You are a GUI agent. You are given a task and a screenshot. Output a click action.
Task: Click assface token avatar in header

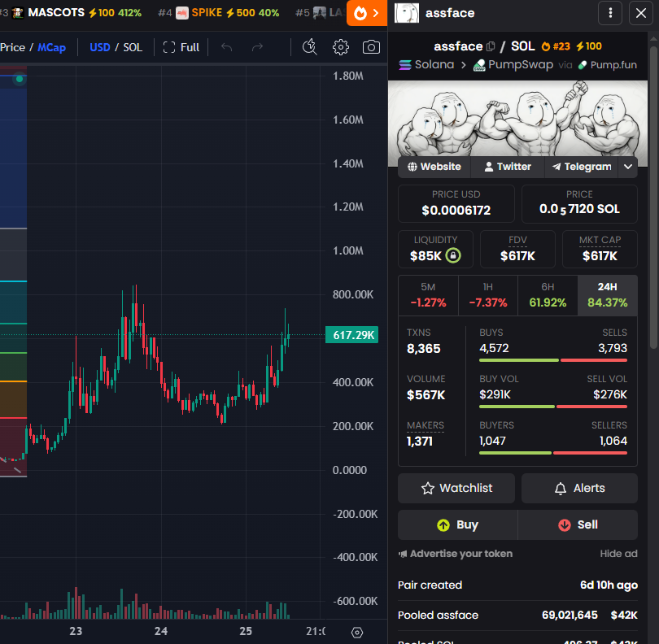tap(407, 13)
